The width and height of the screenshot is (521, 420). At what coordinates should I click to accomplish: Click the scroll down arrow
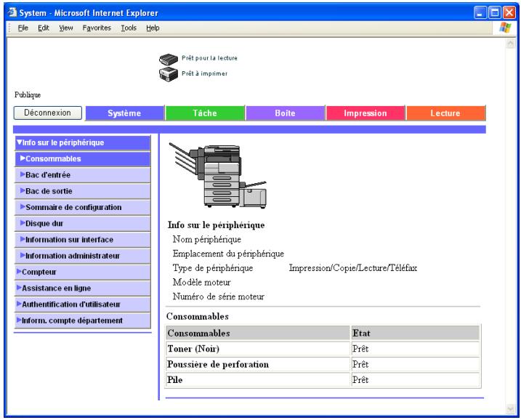[510, 409]
